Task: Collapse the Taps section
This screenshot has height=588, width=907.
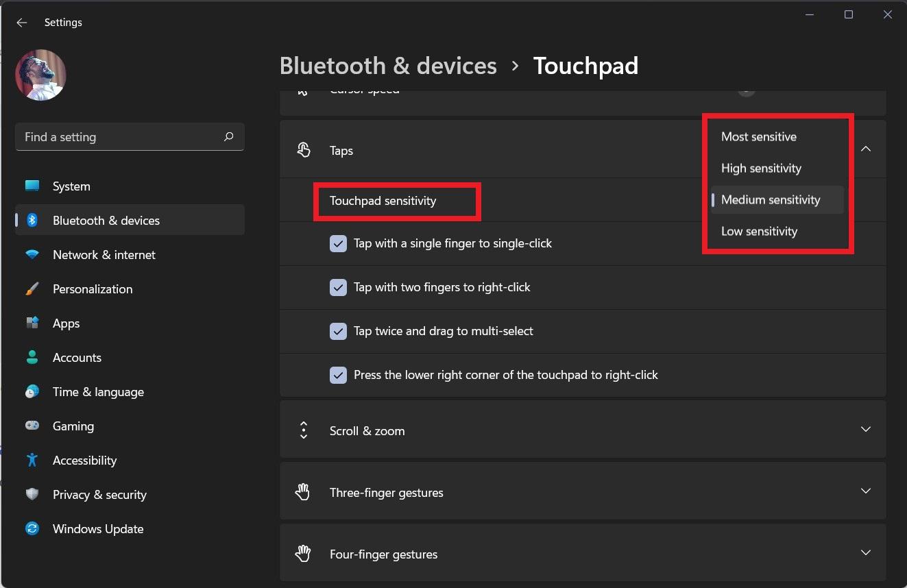Action: point(866,149)
